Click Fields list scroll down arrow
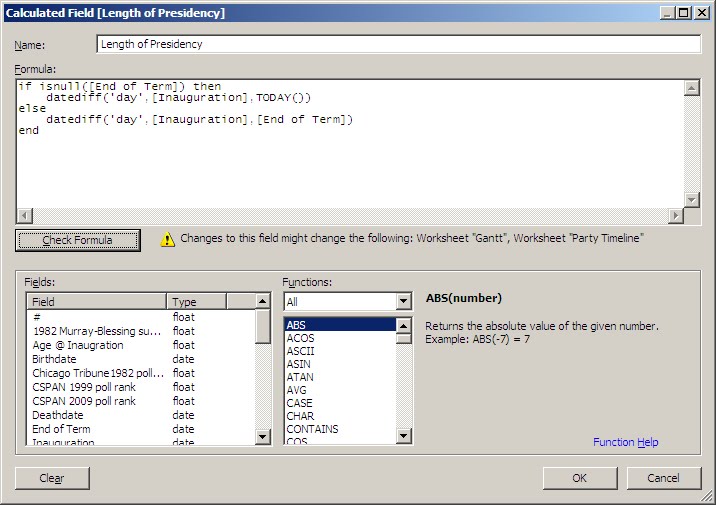Screen dimensions: 716x505 click(x=263, y=437)
